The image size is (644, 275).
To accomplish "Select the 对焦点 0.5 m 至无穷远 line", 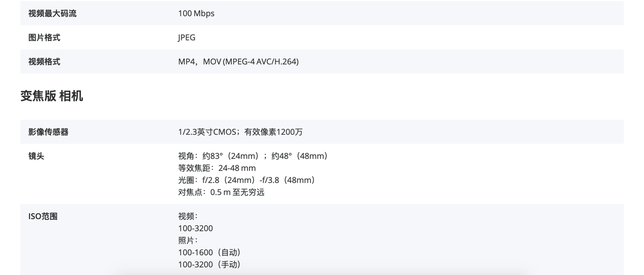I will point(221,193).
